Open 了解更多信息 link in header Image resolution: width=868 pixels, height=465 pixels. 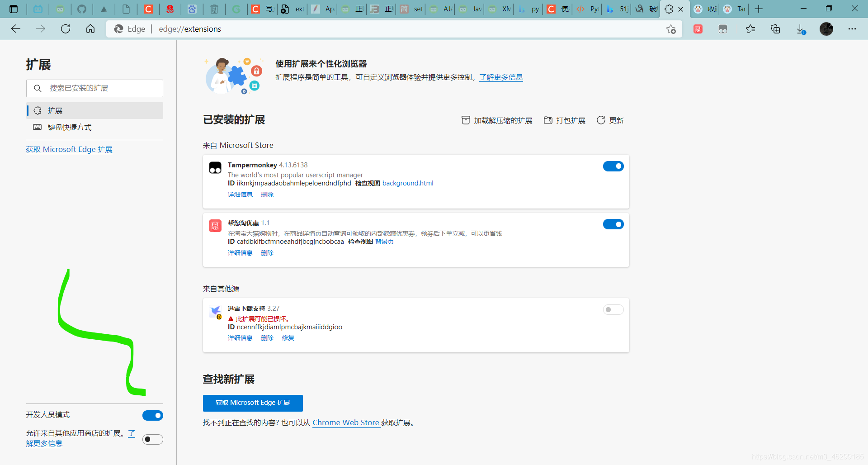(501, 77)
